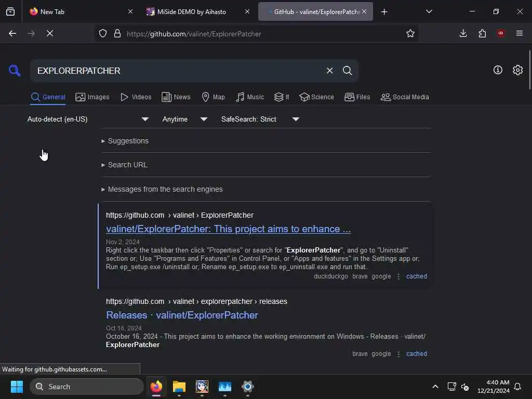Switch to the Files category
The width and height of the screenshot is (532, 399).
pos(357,97)
